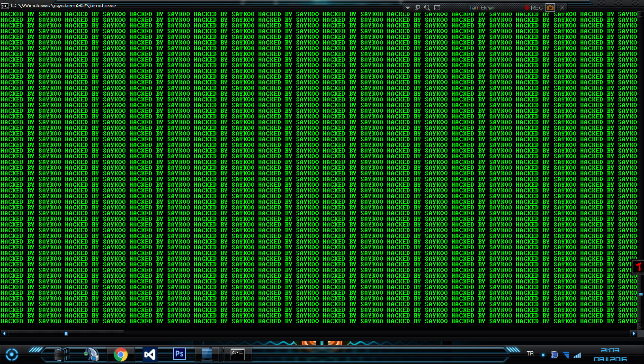This screenshot has height=364, width=644.
Task: Open the Start orb button
Action: pos(12,354)
